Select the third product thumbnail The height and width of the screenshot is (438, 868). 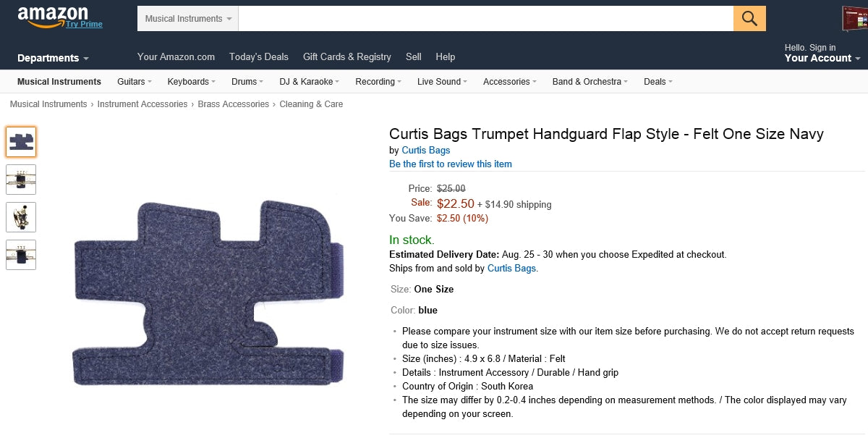(21, 217)
